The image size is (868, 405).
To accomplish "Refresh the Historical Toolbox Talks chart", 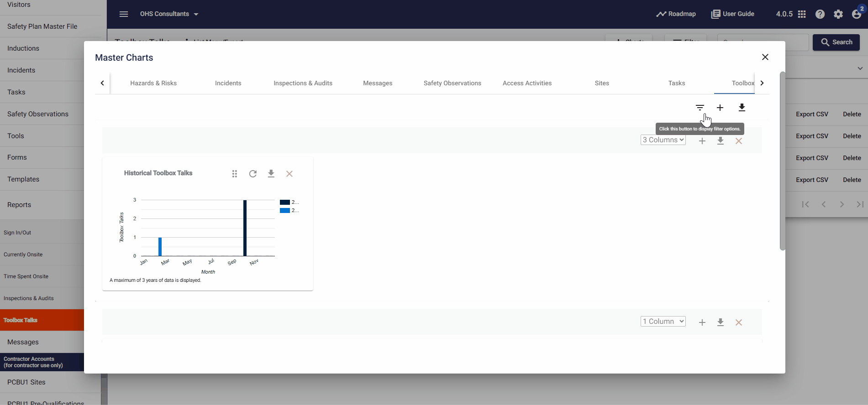I will [253, 174].
